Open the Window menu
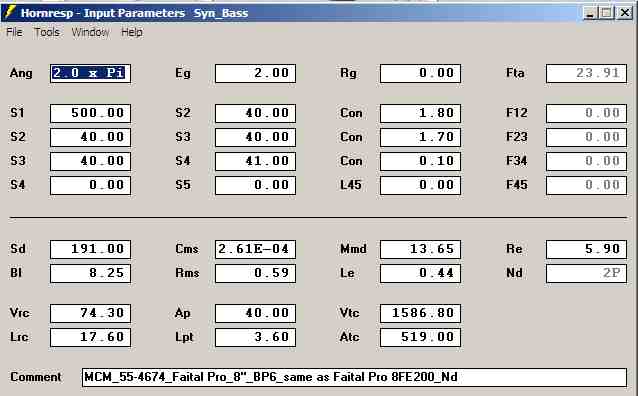Viewport: 638px width, 396px height. (x=90, y=32)
